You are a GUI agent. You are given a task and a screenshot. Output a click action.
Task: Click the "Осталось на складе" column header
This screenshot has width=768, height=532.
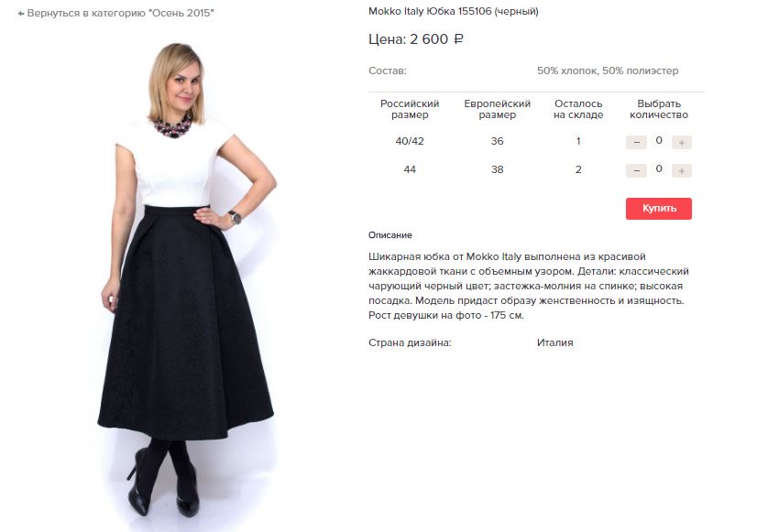[578, 109]
